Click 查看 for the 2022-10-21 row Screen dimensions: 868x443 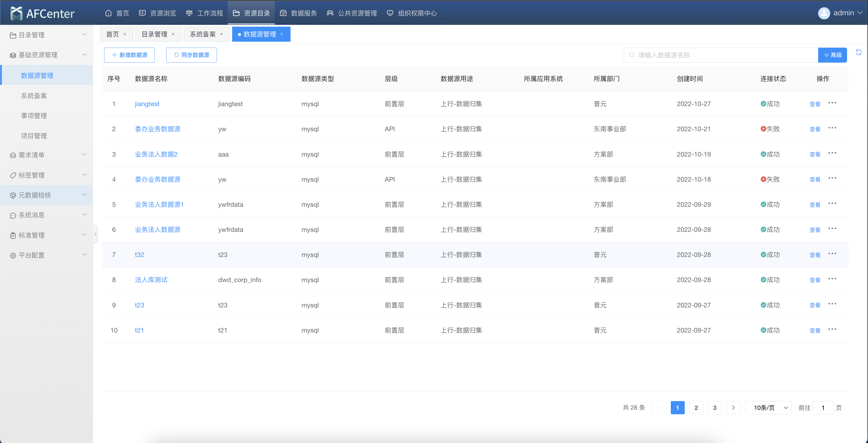pyautogui.click(x=815, y=129)
